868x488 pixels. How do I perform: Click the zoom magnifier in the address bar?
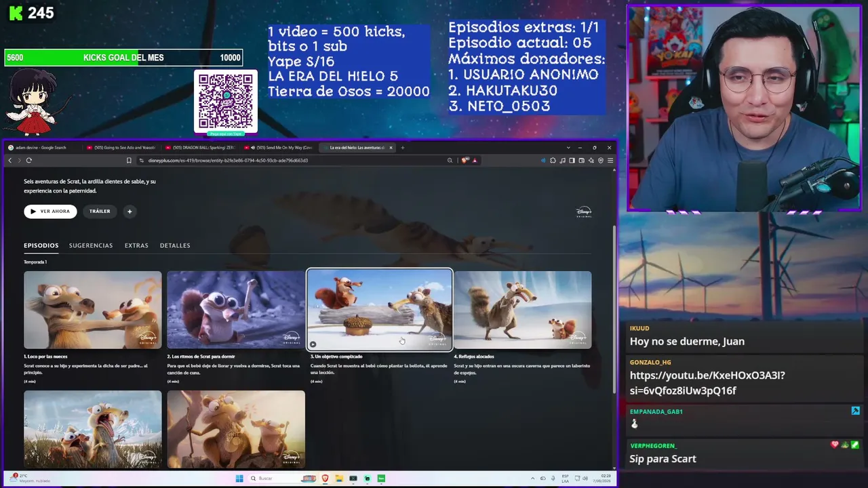click(450, 161)
